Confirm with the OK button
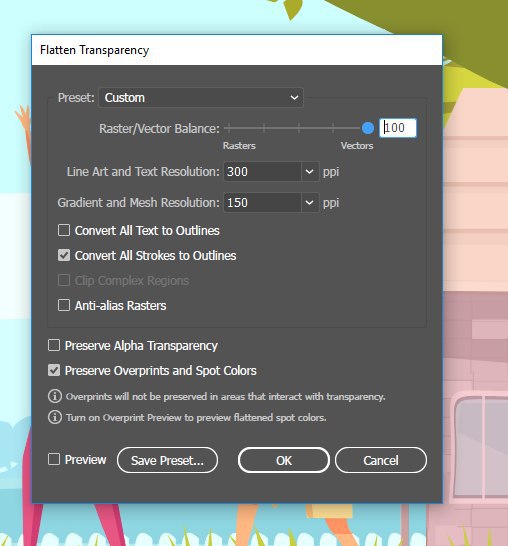 [284, 460]
